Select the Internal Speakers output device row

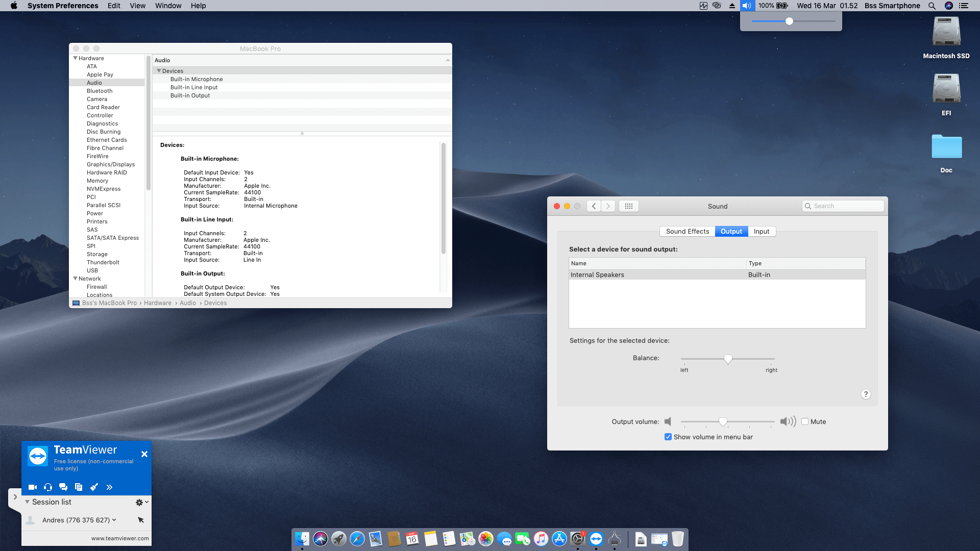point(717,274)
